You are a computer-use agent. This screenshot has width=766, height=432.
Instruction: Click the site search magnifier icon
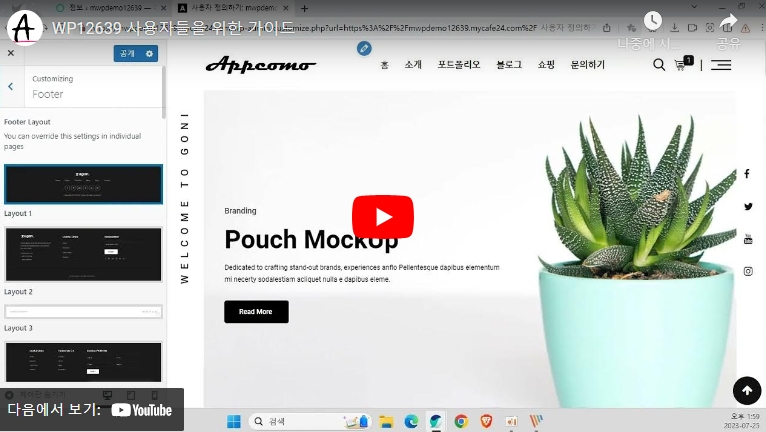(659, 65)
